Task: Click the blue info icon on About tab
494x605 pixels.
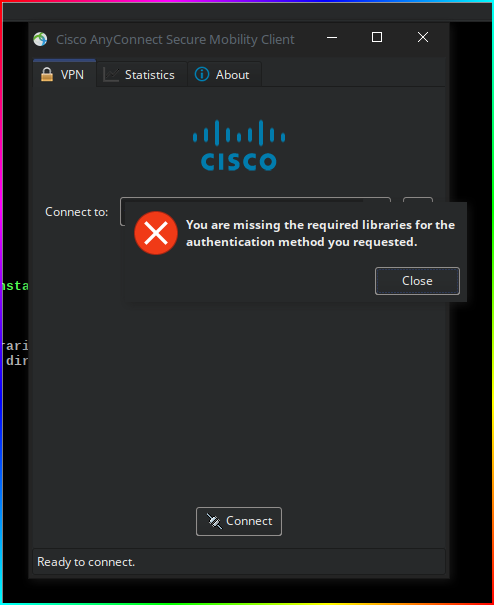Action: 202,74
